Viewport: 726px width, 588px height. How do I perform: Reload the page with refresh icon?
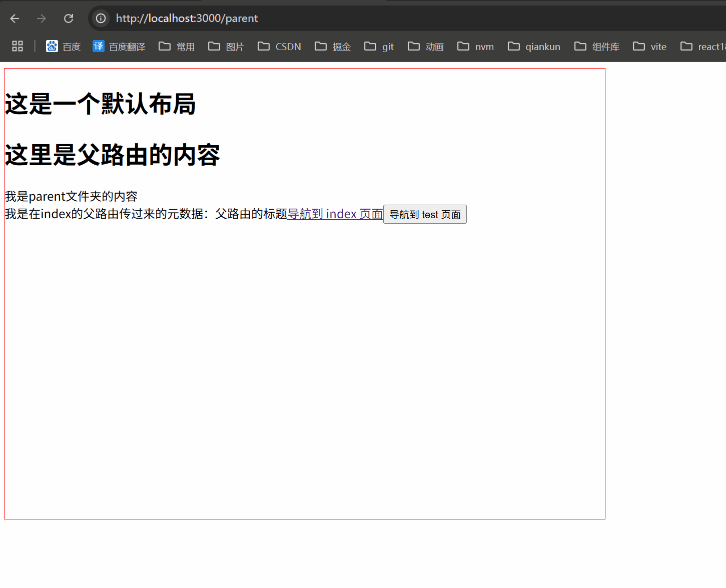(x=69, y=19)
